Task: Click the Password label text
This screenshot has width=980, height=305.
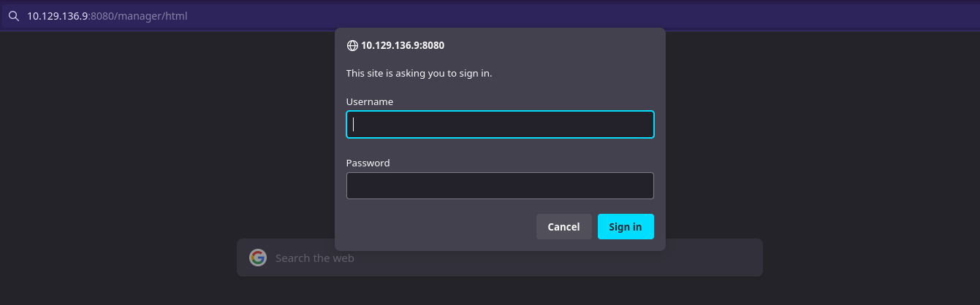Action: (x=368, y=163)
